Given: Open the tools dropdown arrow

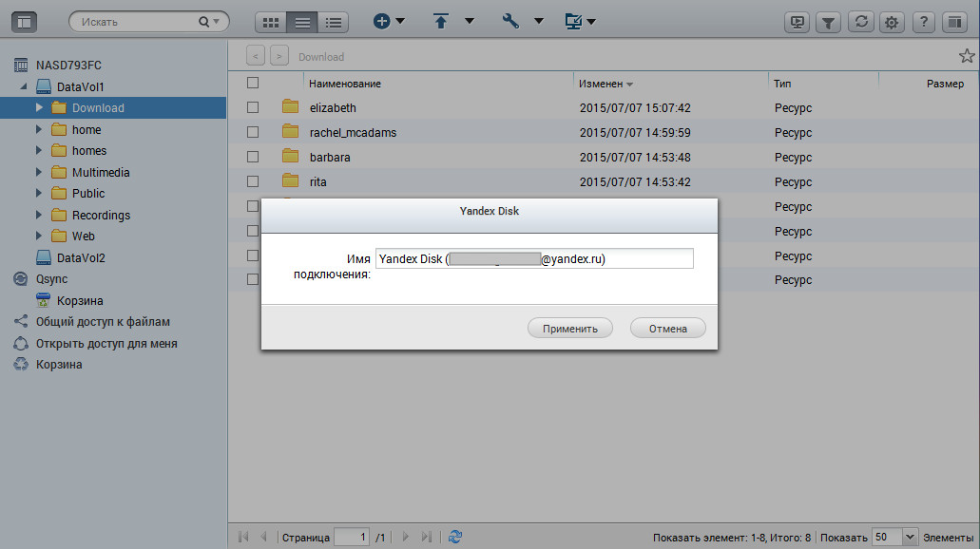Looking at the screenshot, I should tap(539, 21).
